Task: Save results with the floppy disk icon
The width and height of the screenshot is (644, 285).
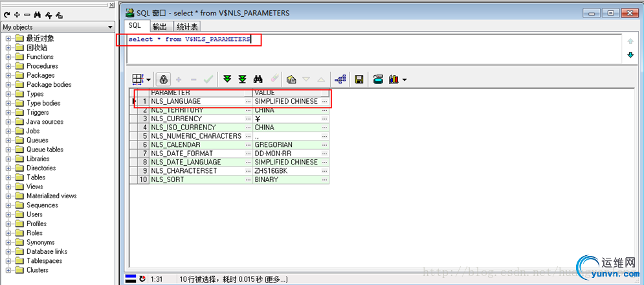Action: coord(359,79)
